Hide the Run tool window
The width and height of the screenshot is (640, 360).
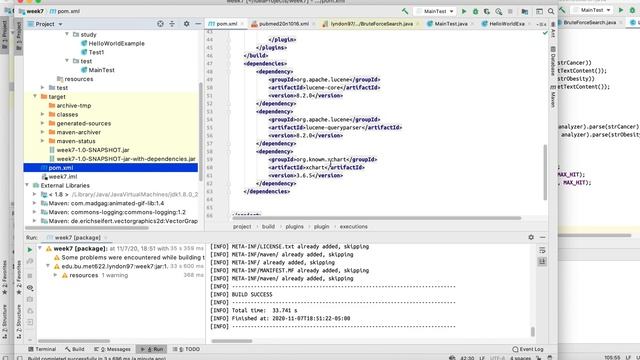click(542, 237)
